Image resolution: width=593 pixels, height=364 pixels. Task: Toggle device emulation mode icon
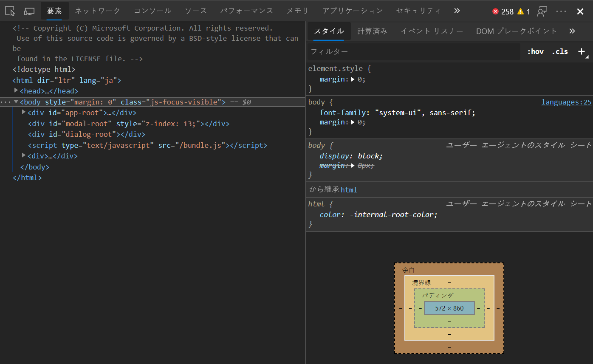(x=29, y=11)
